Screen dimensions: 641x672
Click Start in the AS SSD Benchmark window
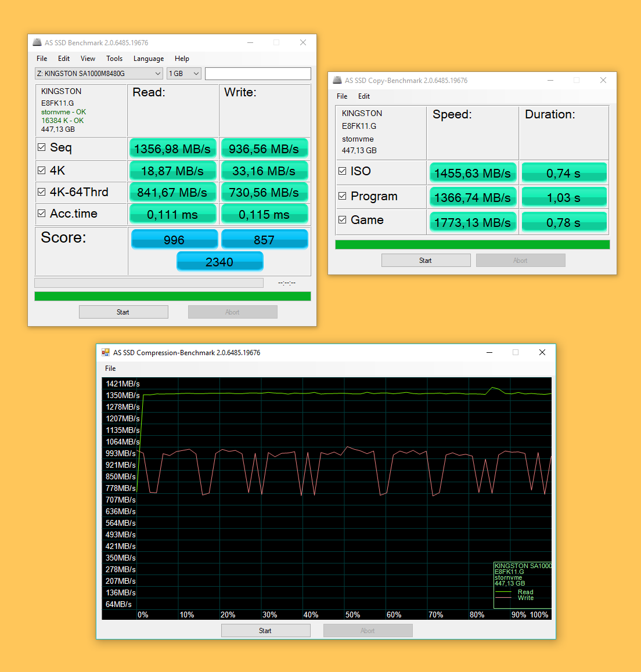click(124, 312)
